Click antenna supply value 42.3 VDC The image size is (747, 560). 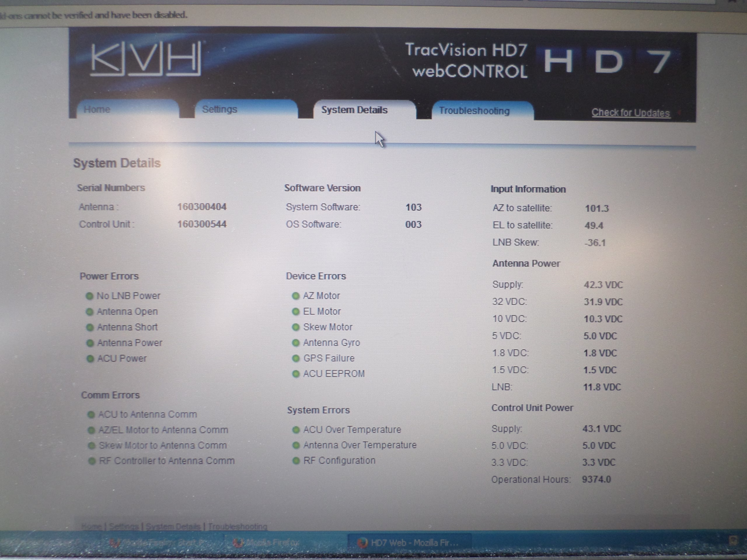(x=603, y=285)
